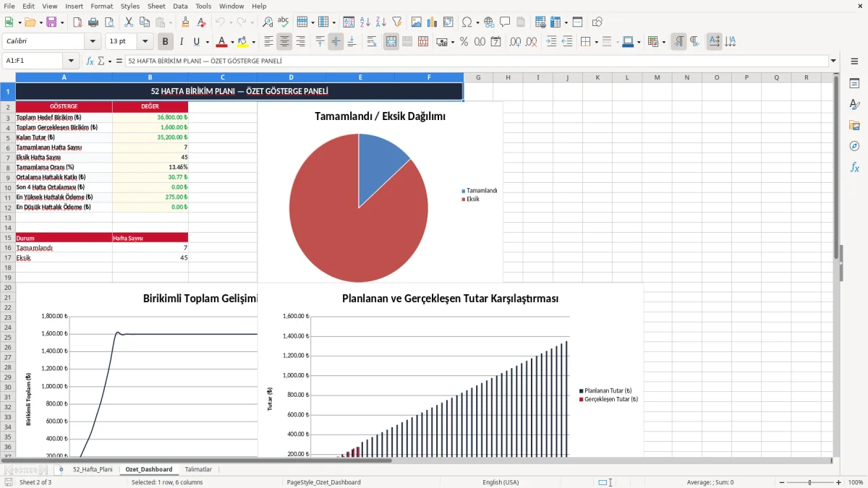This screenshot has height=488, width=868.
Task: Toggle left-to-right text direction
Action: coord(678,42)
